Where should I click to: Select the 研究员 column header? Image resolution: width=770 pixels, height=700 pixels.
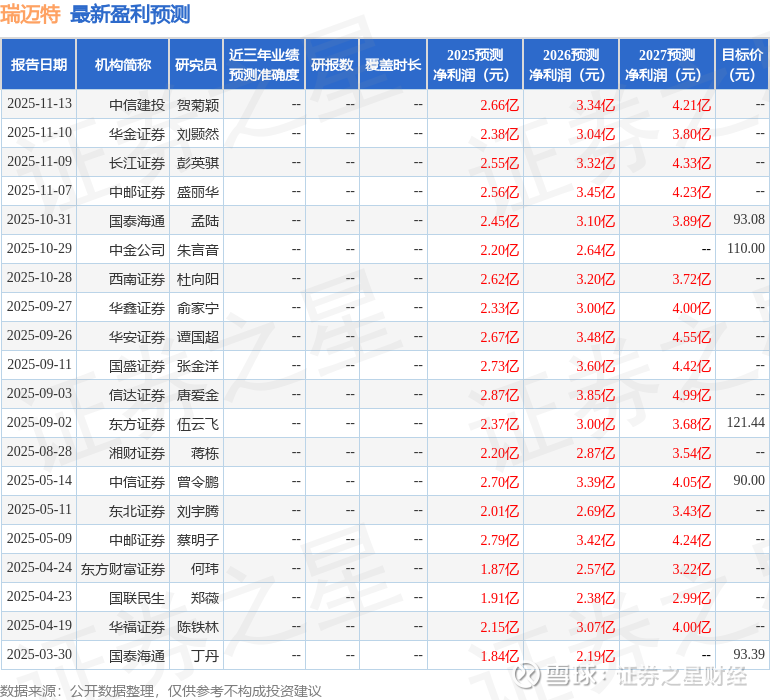point(196,64)
